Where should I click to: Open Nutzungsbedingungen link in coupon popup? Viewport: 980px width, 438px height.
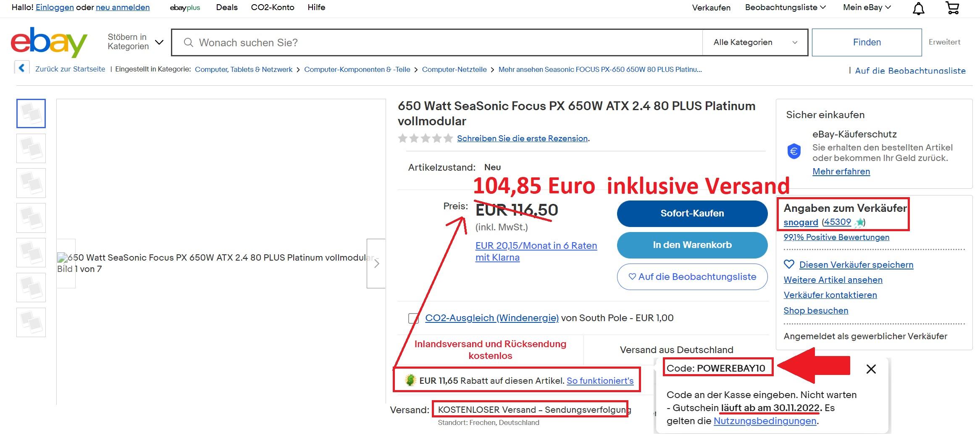(x=765, y=421)
